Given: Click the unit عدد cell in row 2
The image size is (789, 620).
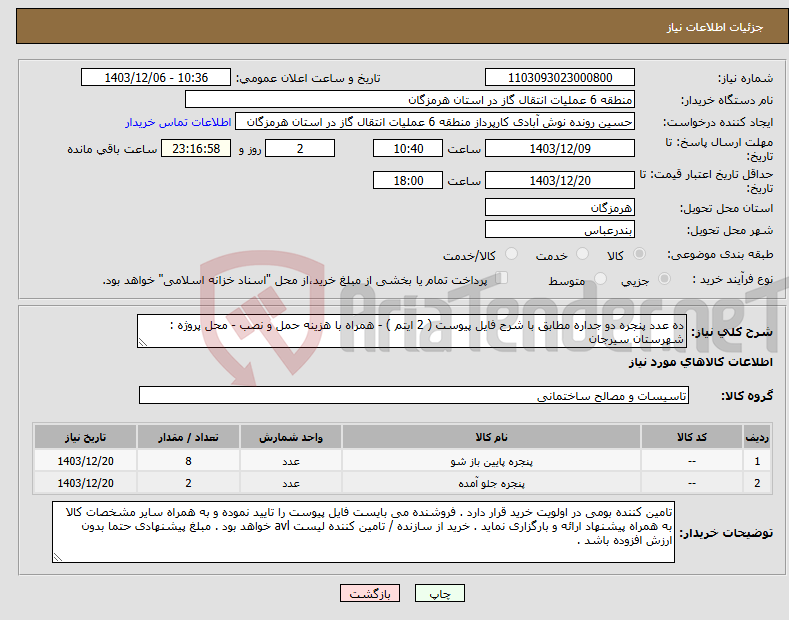Looking at the screenshot, I should [x=291, y=483].
